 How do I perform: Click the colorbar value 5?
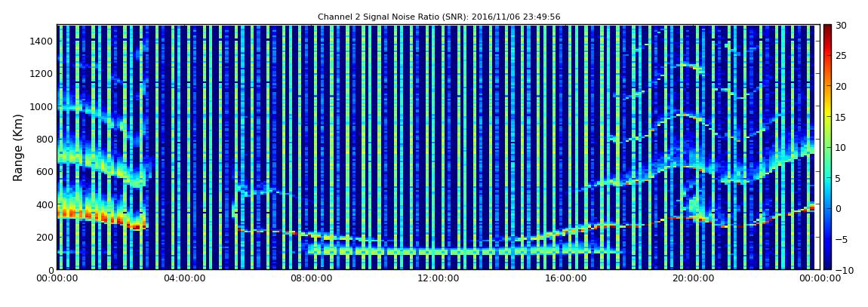point(839,178)
